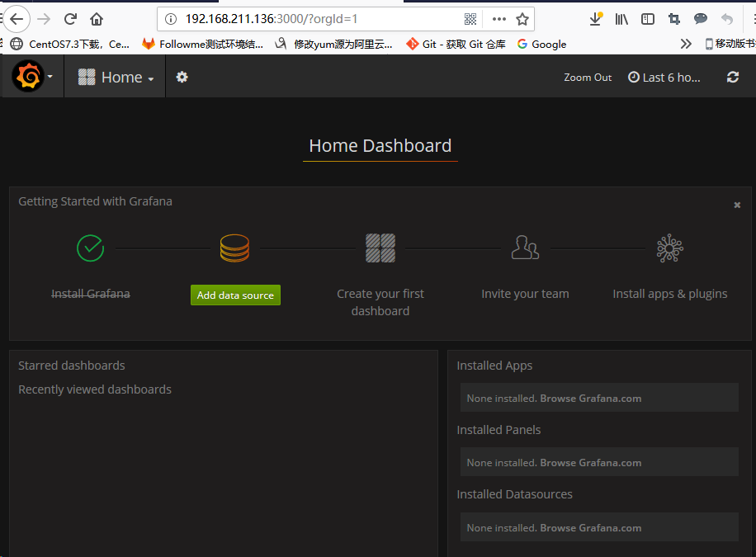Click the Invite team users icon

coord(525,248)
